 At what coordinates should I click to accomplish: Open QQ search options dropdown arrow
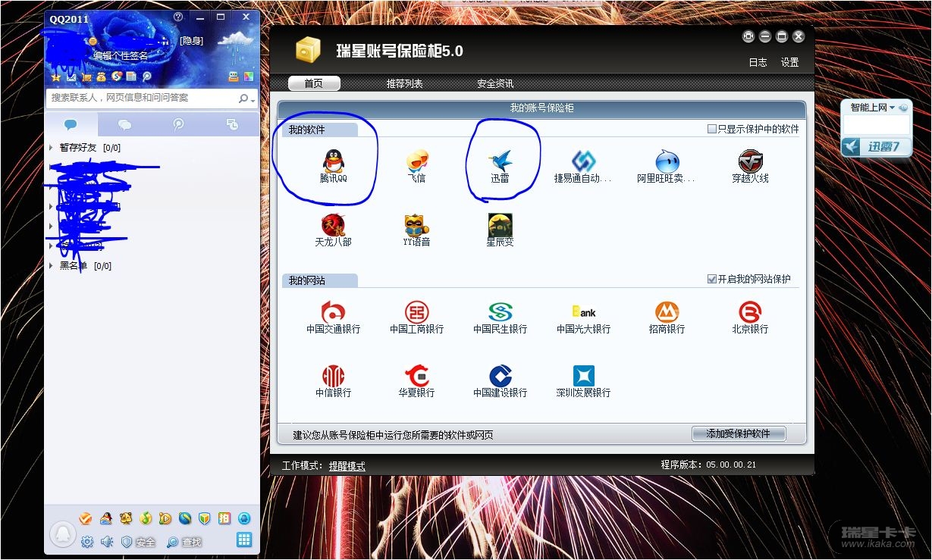(253, 99)
